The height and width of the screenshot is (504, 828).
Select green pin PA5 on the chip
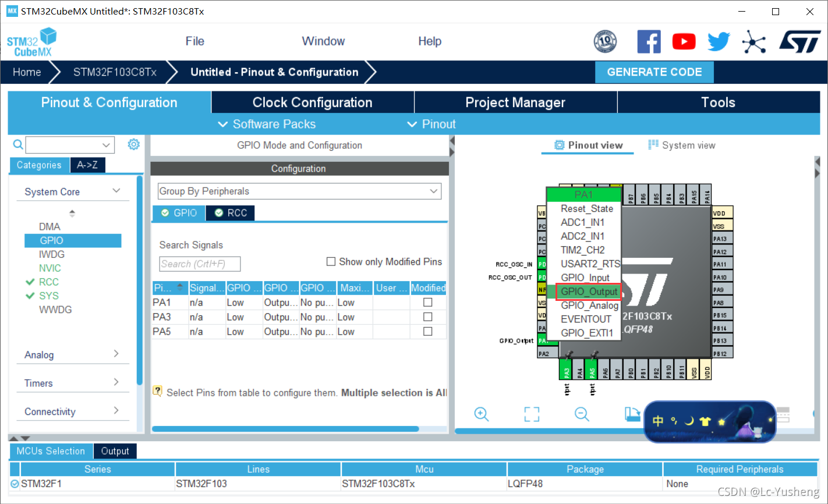click(592, 369)
